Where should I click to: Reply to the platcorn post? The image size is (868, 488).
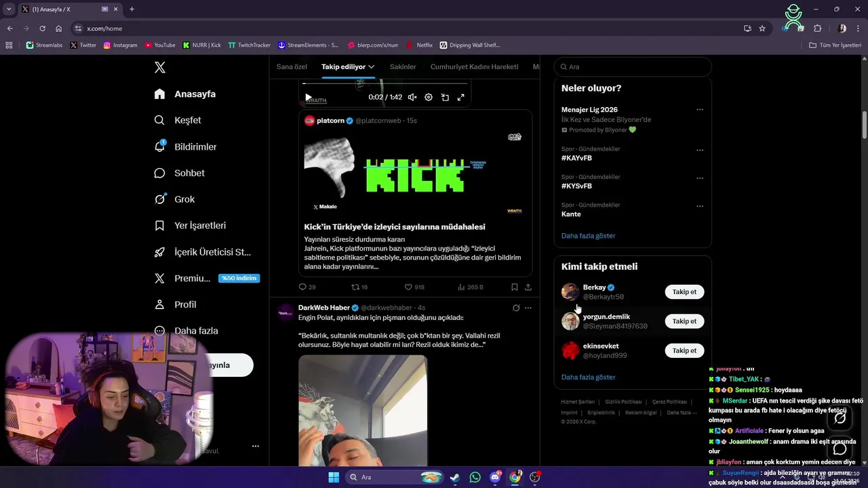pos(307,287)
